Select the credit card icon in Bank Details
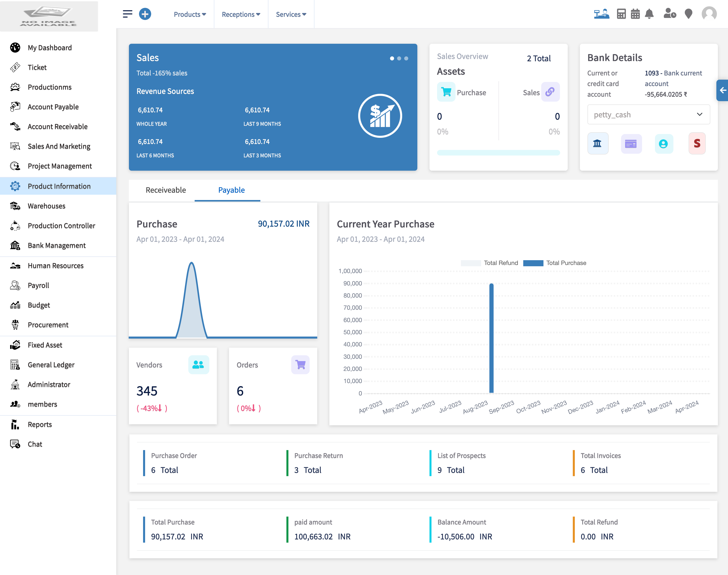 (x=631, y=143)
